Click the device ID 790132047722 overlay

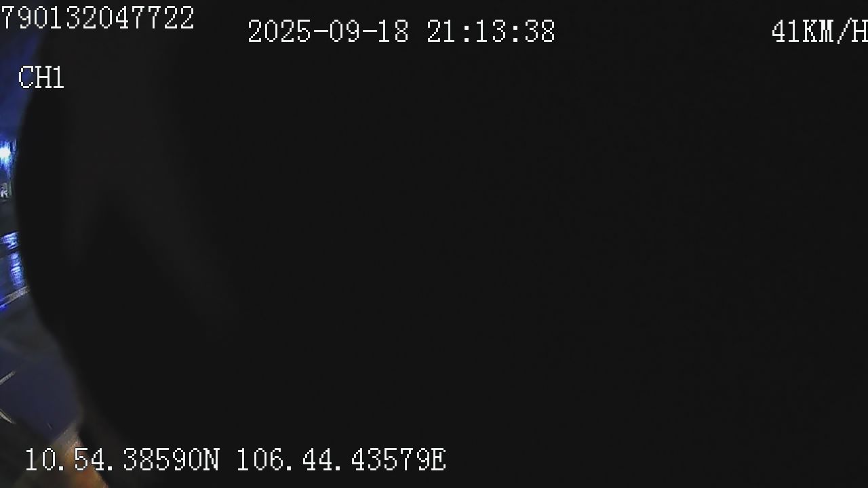[98, 18]
